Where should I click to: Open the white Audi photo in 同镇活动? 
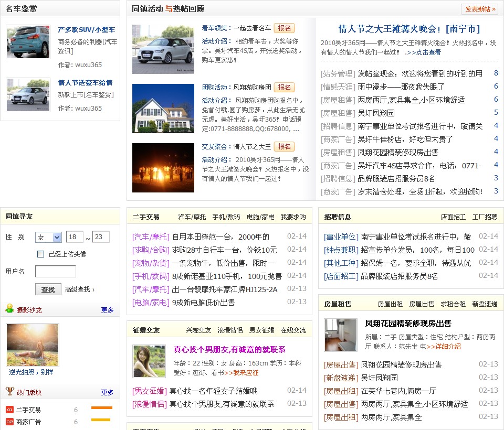coord(163,49)
